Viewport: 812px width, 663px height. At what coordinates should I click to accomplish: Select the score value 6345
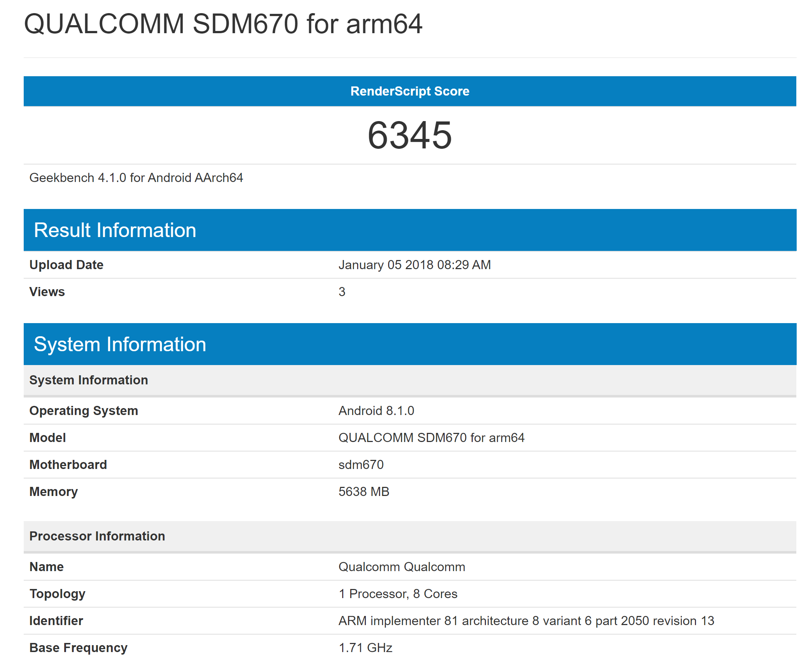(410, 135)
